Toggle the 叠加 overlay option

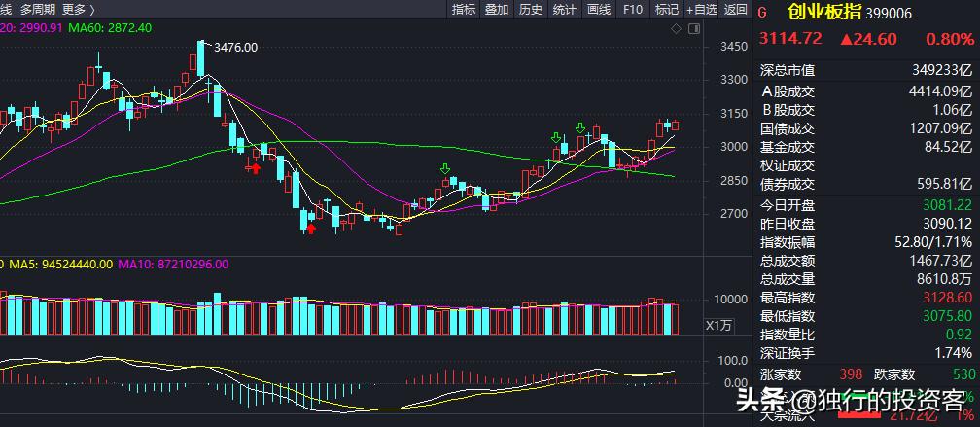pos(496,10)
